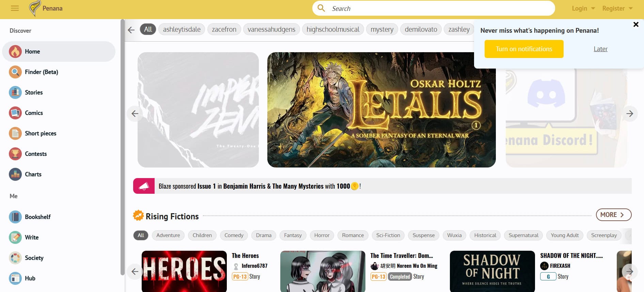The width and height of the screenshot is (644, 292).
Task: Expand the Register dropdown
Action: tap(617, 9)
